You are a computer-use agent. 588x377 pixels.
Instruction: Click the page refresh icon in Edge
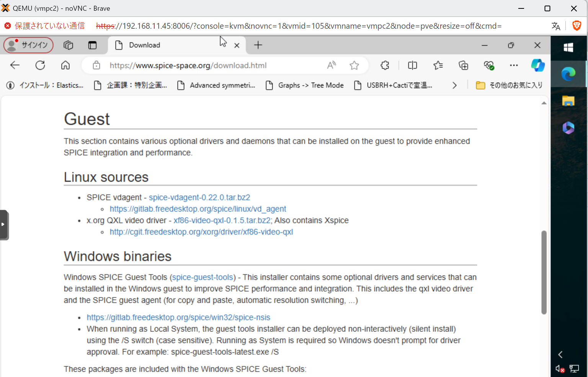click(x=40, y=65)
